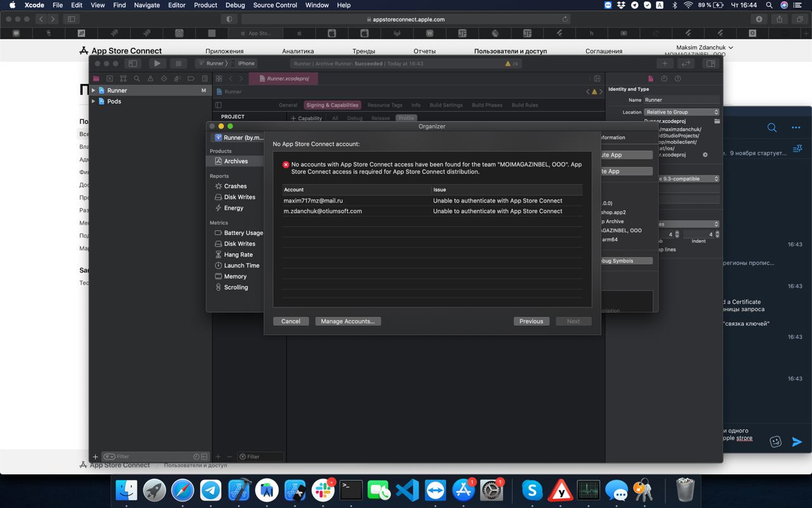Click the Run play button in Xcode toolbar
812x508 pixels.
click(x=157, y=63)
